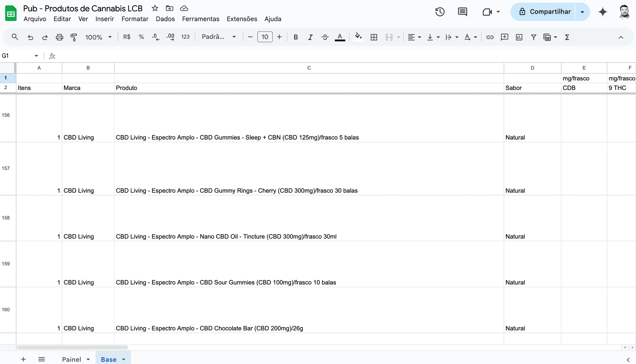Image resolution: width=636 pixels, height=364 pixels.
Task: Click the R$ currency format button
Action: tap(127, 37)
